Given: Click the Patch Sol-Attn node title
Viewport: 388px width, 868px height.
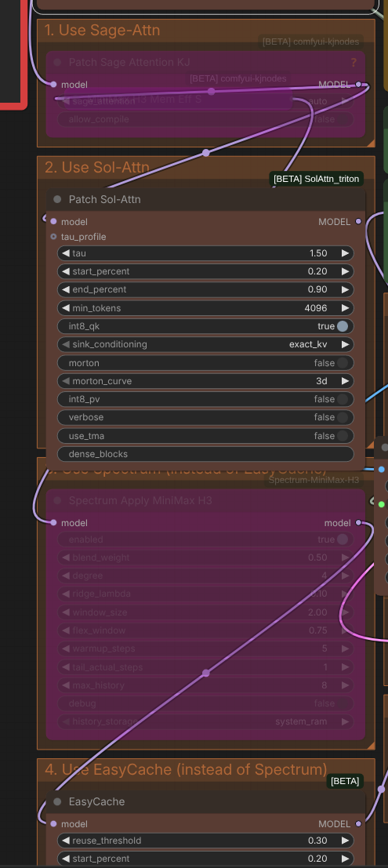Looking at the screenshot, I should (104, 199).
